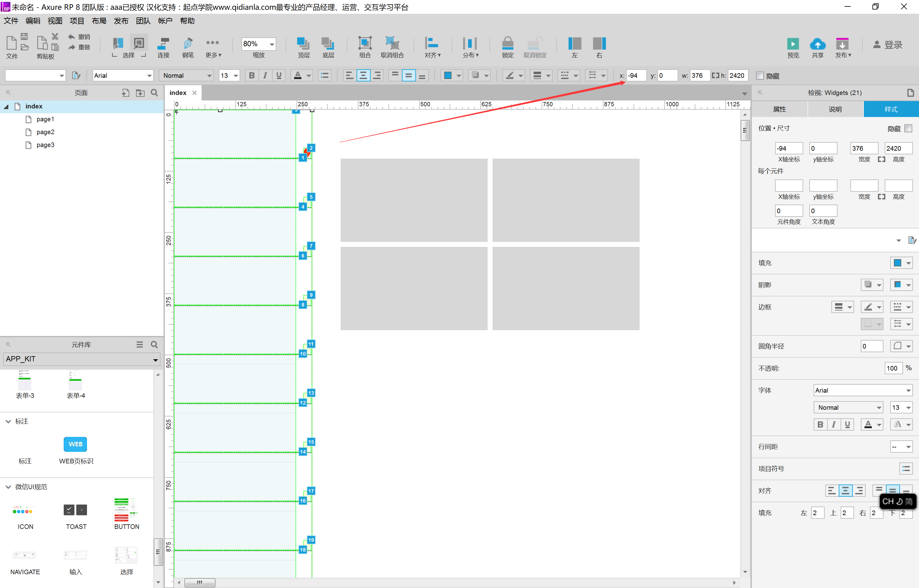Open the 分布 distribute button
This screenshot has height=588, width=919.
pos(470,47)
